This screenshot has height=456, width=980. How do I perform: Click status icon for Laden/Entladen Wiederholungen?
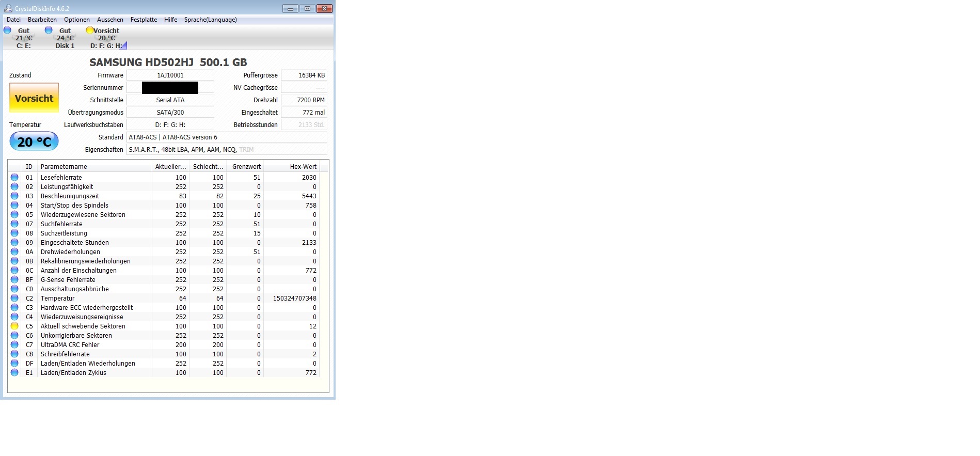(14, 363)
